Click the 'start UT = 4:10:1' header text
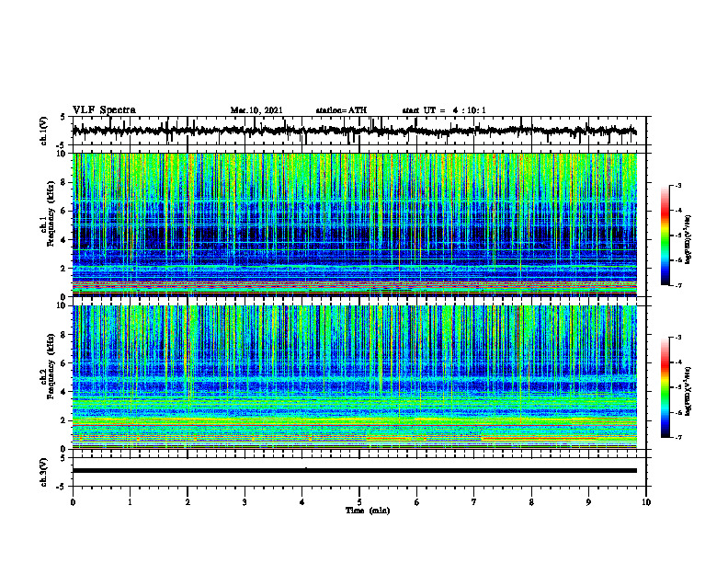Viewport: 728px width, 563px height. point(444,110)
